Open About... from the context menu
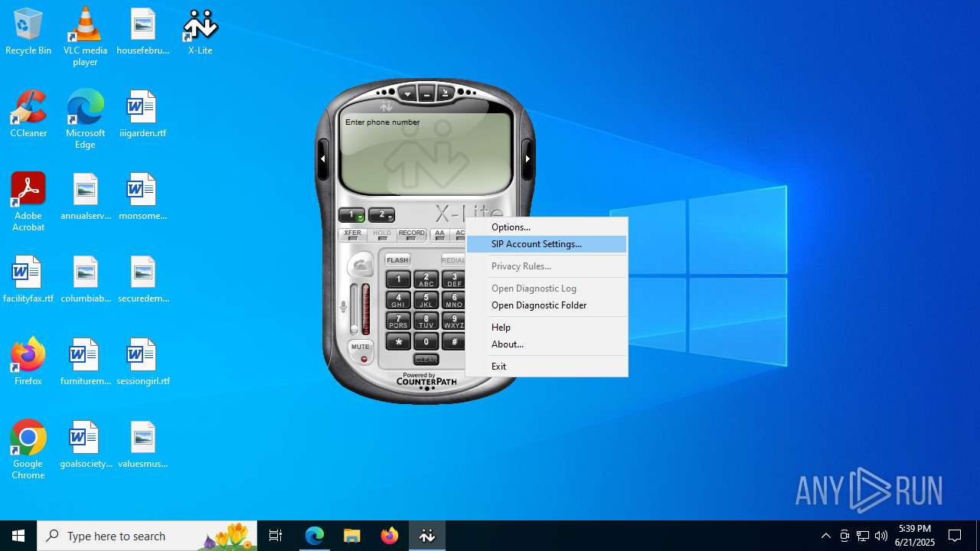The image size is (980, 551). [x=547, y=344]
